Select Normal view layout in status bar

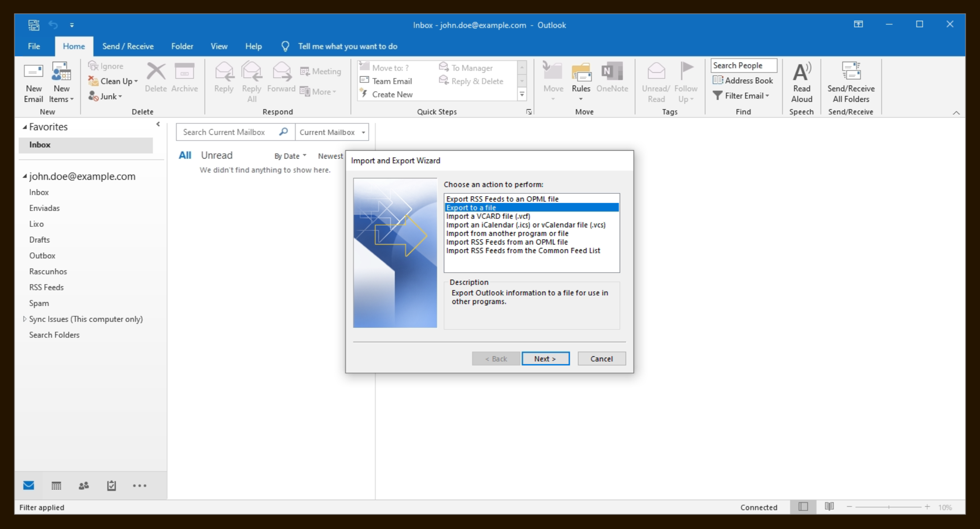pyautogui.click(x=803, y=507)
